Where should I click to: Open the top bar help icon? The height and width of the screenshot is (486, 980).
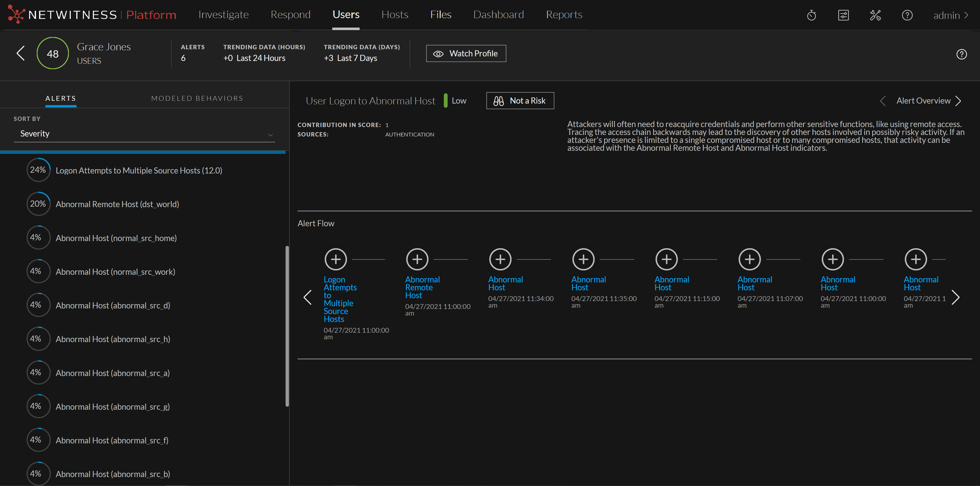pos(907,15)
